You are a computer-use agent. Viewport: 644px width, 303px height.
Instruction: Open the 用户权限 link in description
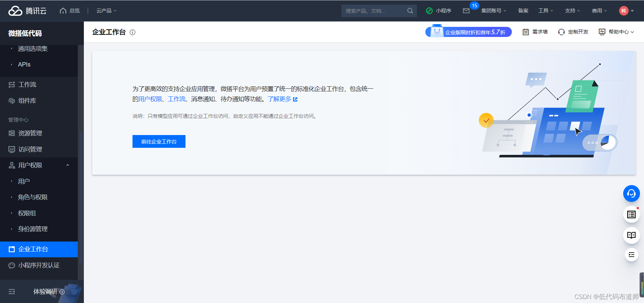(150, 99)
